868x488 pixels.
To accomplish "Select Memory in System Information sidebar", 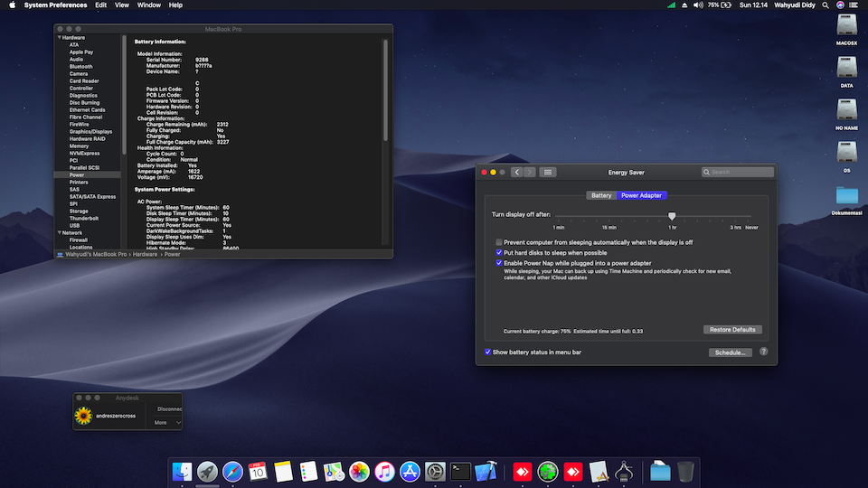I will pyautogui.click(x=80, y=146).
